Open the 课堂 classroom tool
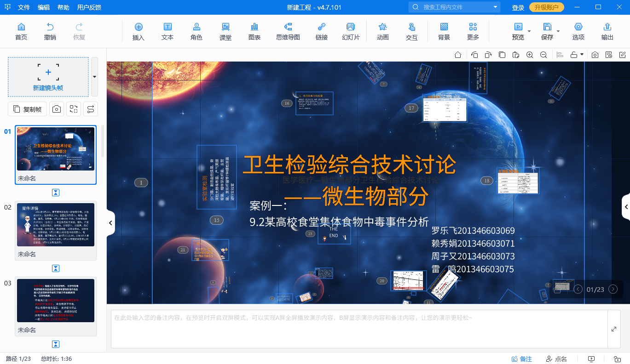 (225, 32)
